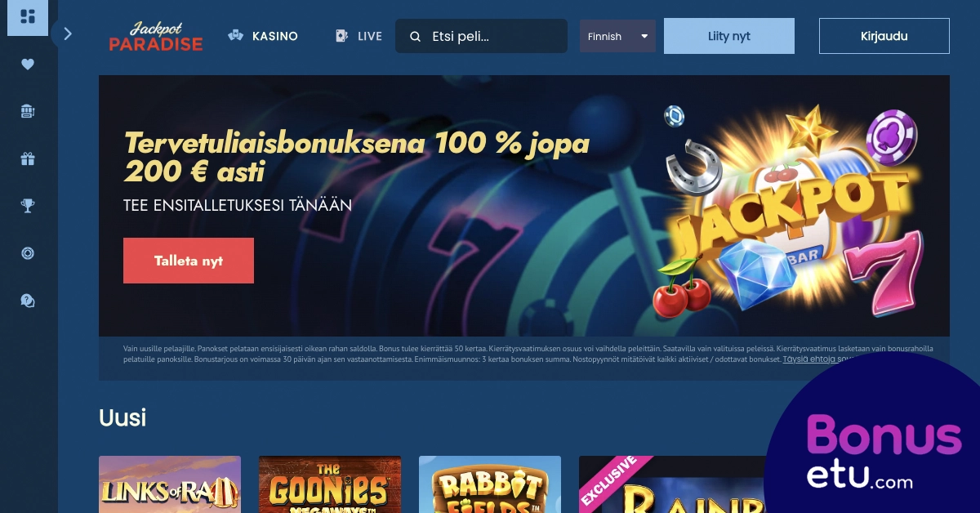980x513 pixels.
Task: Click the search magnifier icon
Action: [x=415, y=37]
